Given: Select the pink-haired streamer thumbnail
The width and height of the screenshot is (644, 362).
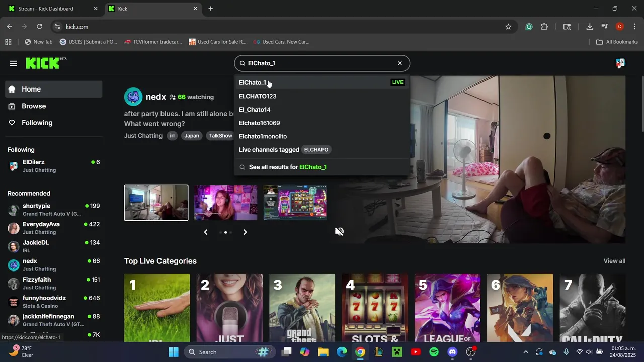Looking at the screenshot, I should [x=226, y=203].
